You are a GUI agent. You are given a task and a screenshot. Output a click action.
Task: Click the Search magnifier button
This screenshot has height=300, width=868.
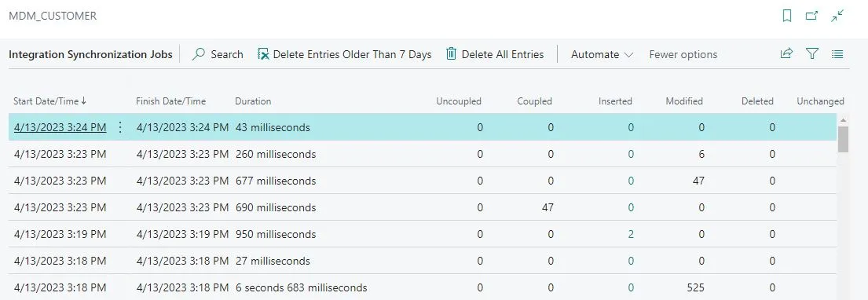coord(218,54)
